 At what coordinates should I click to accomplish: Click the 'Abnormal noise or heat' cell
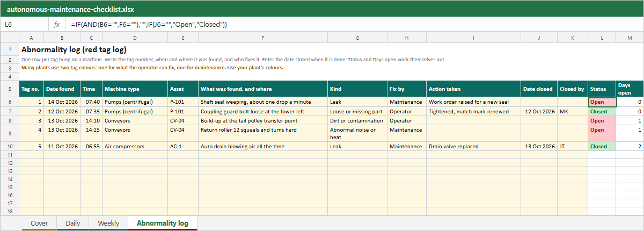[x=357, y=133]
